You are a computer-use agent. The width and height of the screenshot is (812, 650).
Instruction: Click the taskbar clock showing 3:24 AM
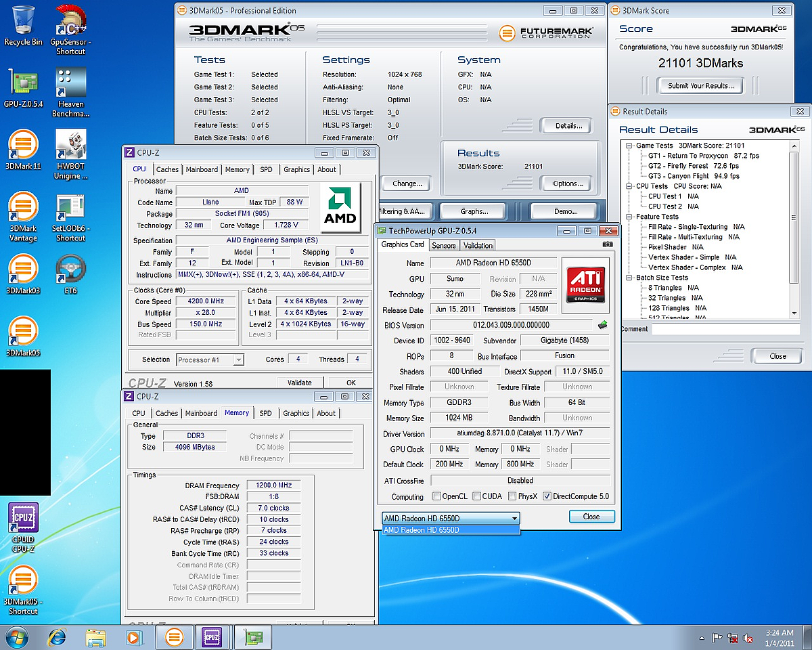781,638
